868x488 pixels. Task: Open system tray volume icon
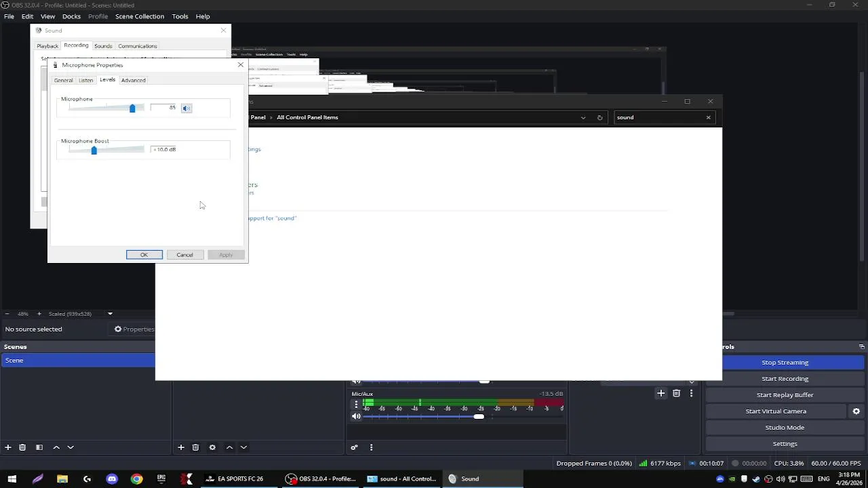click(780, 479)
